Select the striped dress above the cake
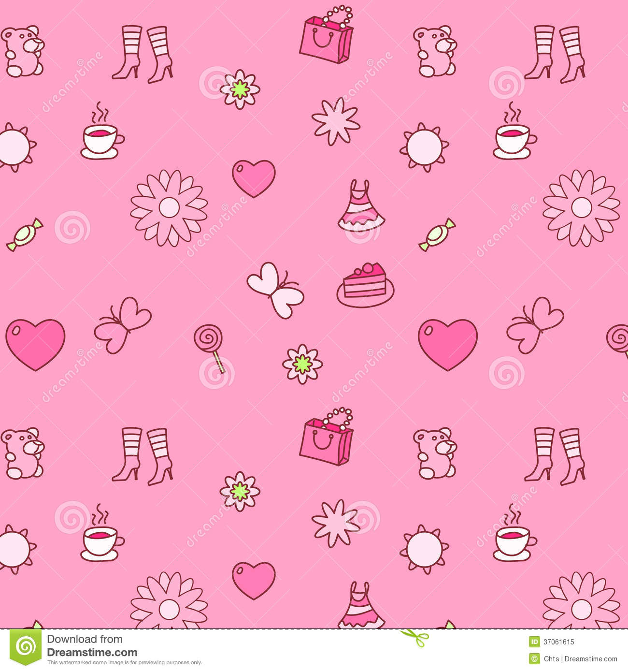 tap(361, 206)
